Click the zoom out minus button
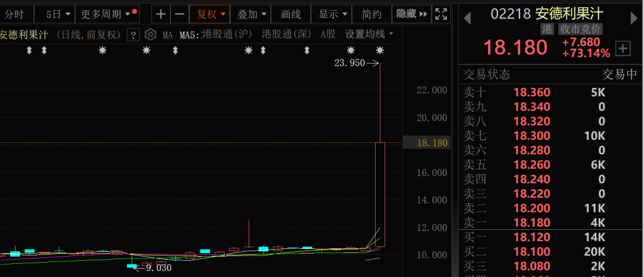Screen dimensions: 644x277 point(179,14)
